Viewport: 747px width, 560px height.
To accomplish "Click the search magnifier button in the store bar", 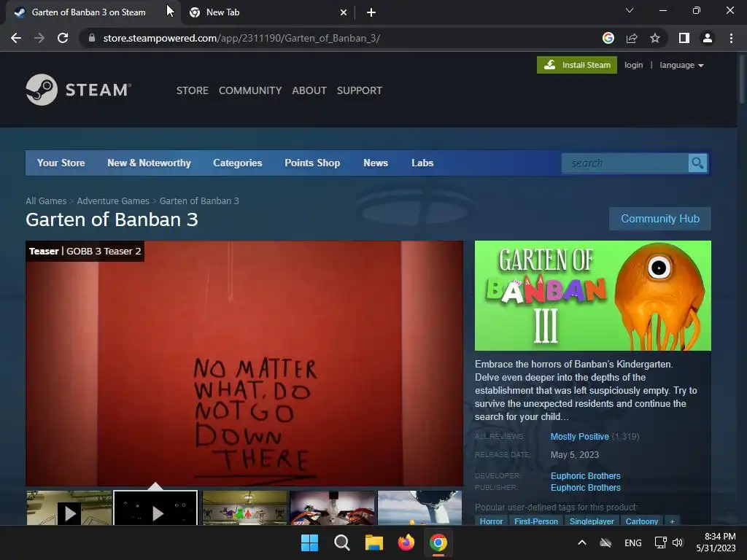I will [x=697, y=163].
